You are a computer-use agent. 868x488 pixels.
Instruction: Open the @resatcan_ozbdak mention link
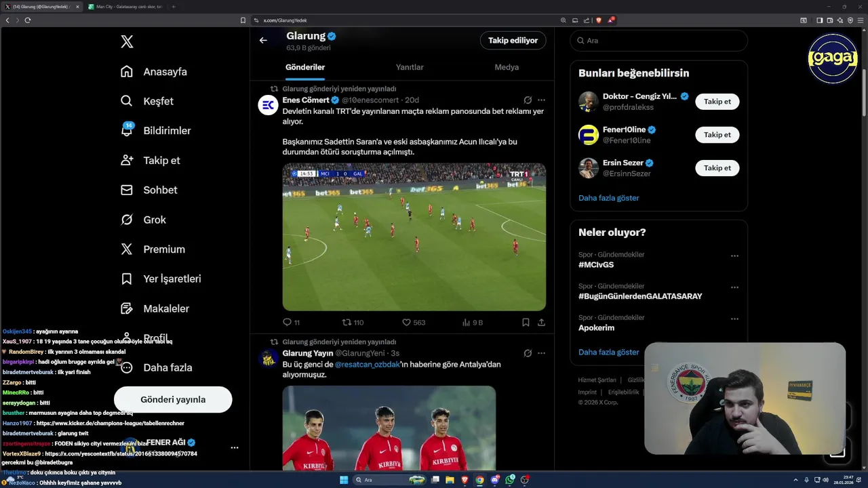pyautogui.click(x=368, y=365)
